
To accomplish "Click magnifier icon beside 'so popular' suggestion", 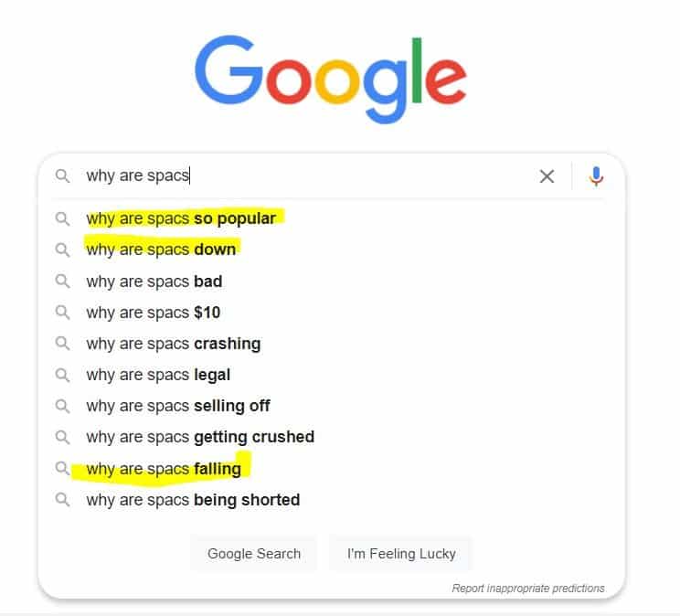I will click(62, 218).
